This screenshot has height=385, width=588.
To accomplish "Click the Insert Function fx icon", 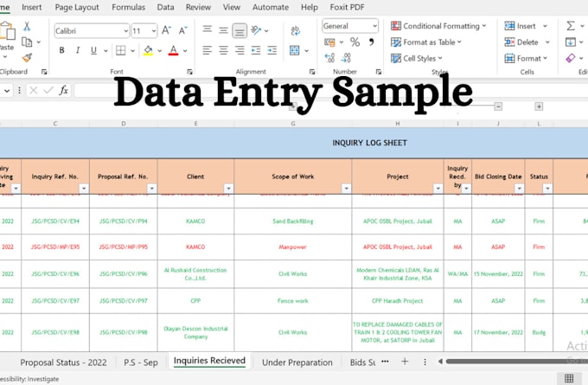I will (x=63, y=90).
